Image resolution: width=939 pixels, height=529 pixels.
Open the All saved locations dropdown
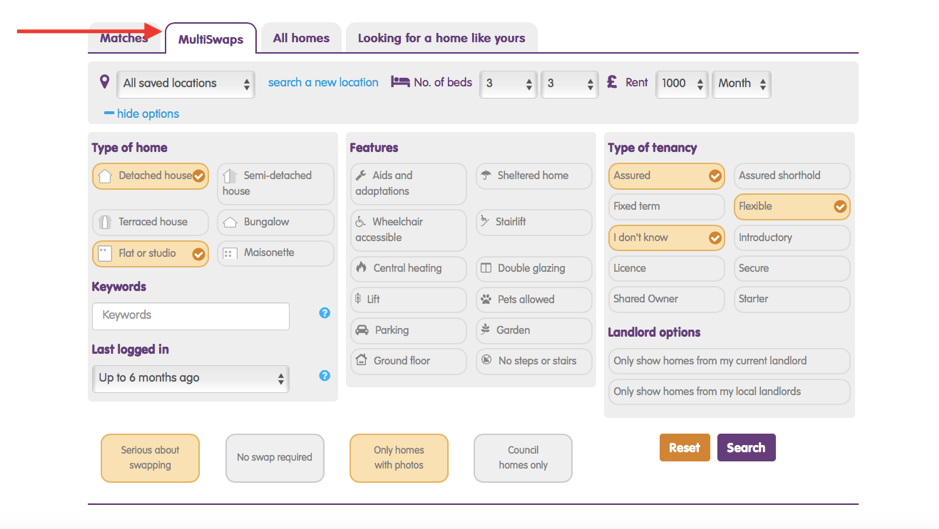186,83
